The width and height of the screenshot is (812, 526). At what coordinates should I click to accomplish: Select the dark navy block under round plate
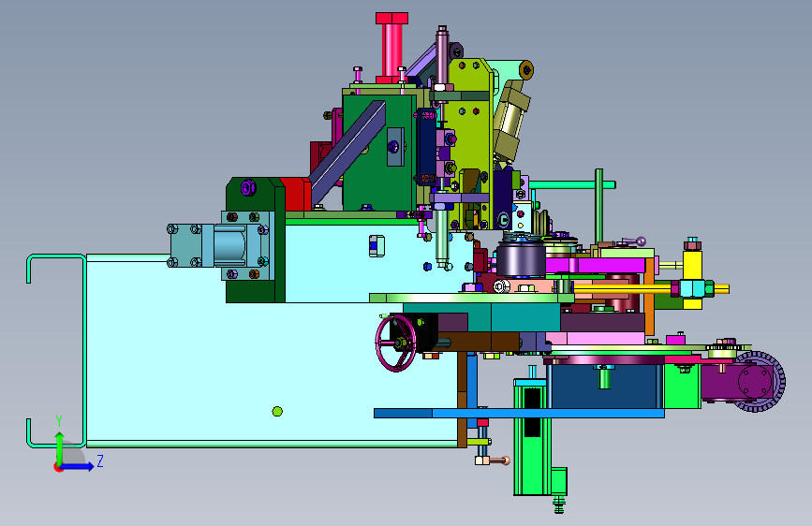605,387
